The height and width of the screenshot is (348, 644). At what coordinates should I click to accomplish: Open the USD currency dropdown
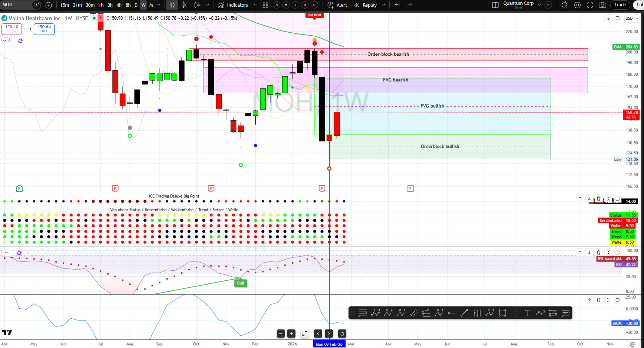631,18
